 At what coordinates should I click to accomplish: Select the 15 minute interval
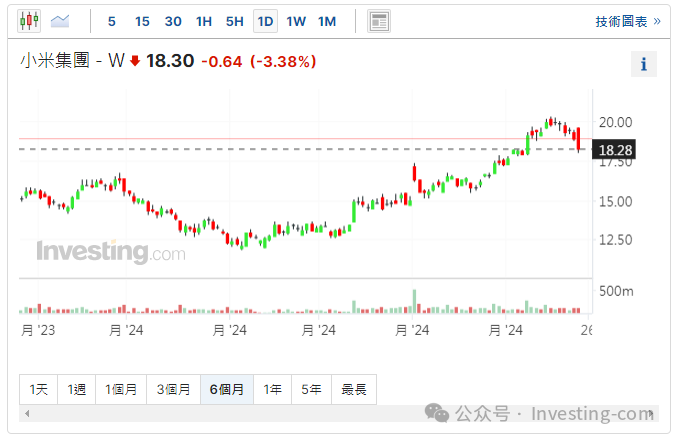point(142,21)
